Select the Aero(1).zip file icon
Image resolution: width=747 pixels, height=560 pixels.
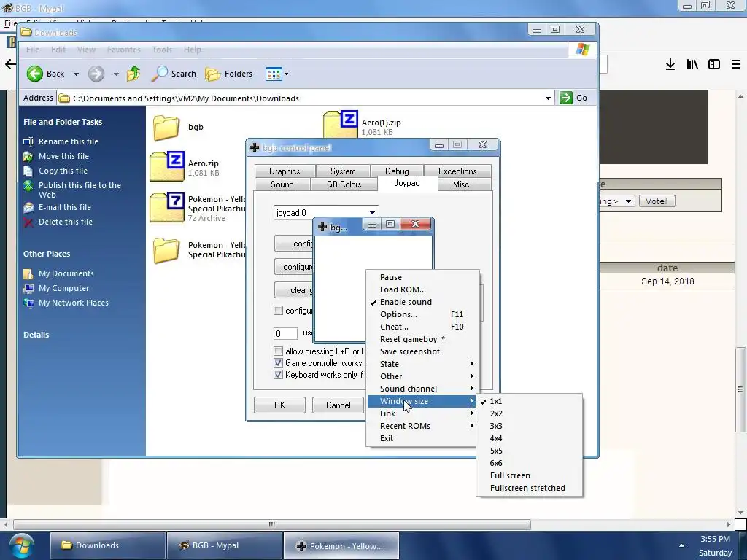point(340,125)
